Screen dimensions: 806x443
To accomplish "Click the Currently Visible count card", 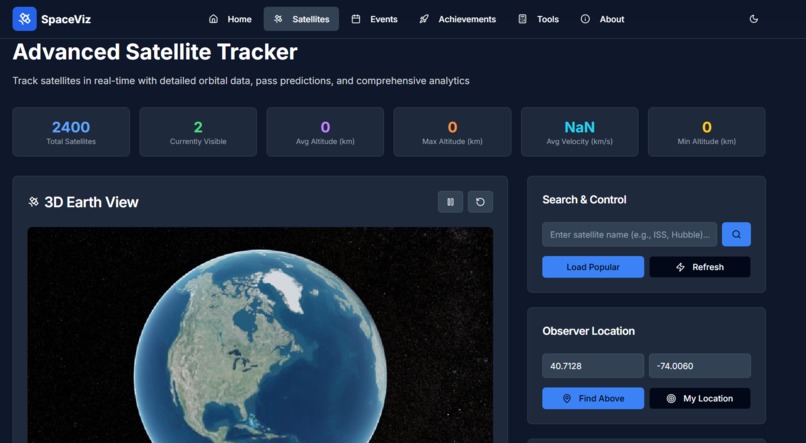I will (198, 132).
